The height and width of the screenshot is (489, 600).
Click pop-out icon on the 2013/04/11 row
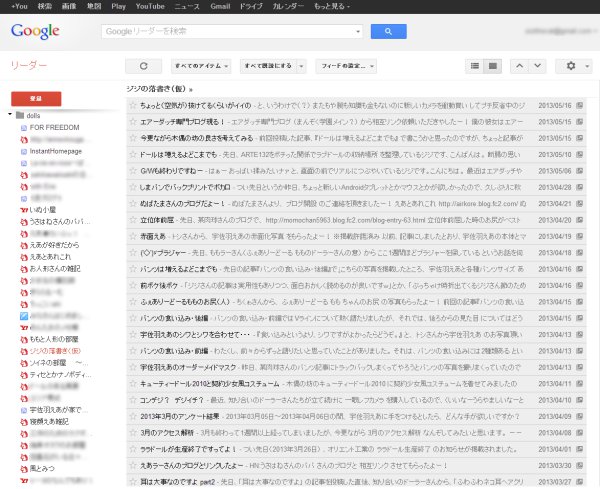pos(579,384)
